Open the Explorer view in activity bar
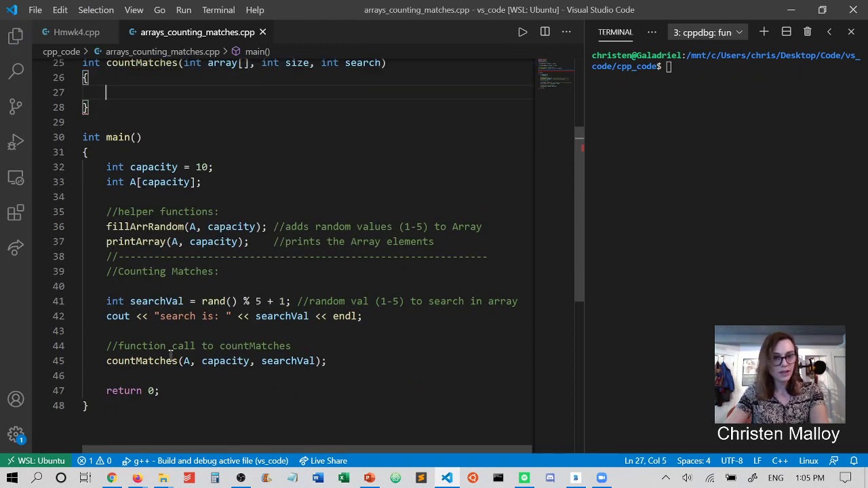 click(16, 36)
